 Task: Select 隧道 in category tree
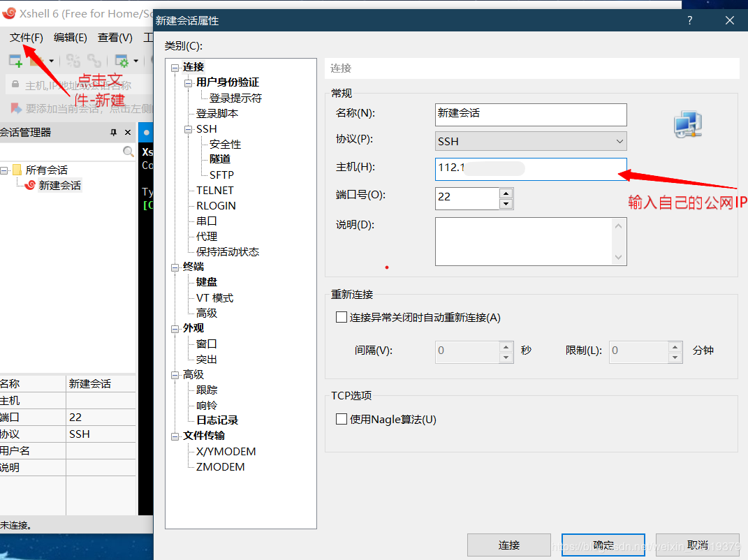[220, 159]
